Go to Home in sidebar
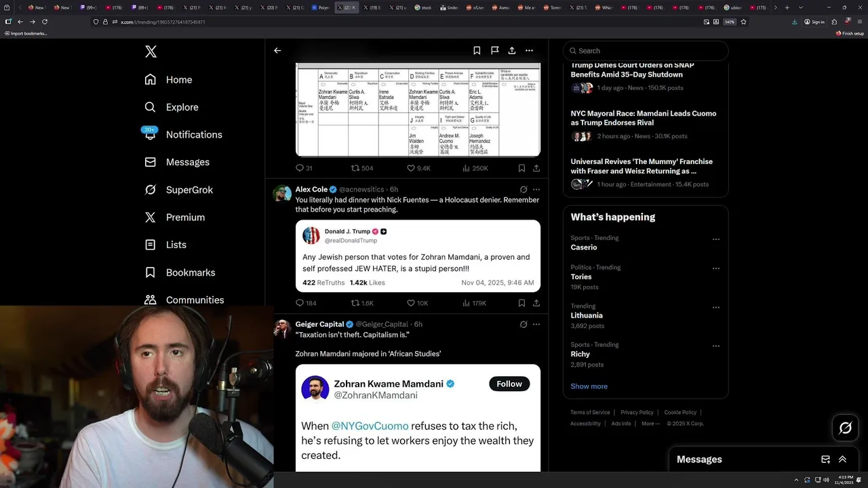 click(x=168, y=79)
